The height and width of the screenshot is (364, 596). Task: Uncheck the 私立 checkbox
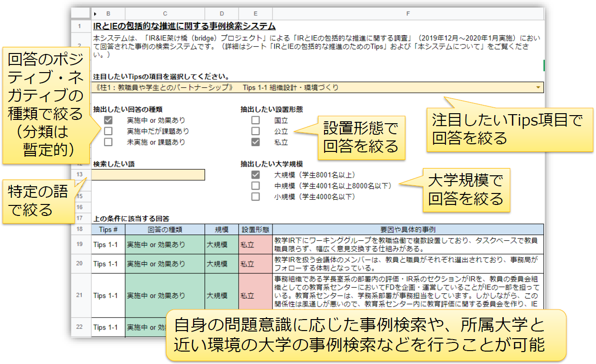(x=256, y=142)
